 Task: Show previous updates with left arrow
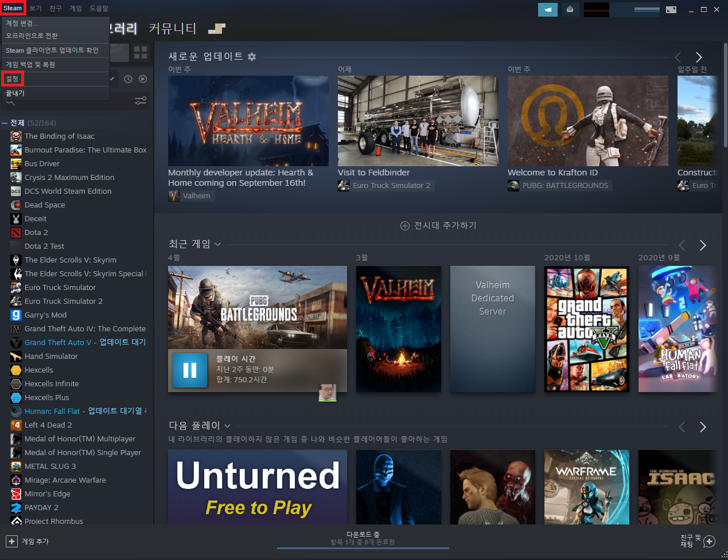click(678, 57)
